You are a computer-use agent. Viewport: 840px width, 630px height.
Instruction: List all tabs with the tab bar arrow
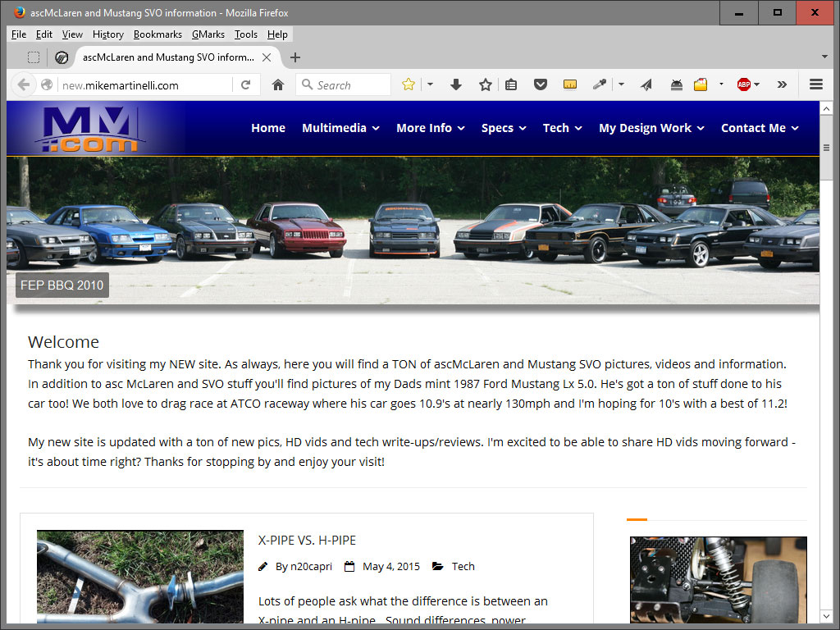click(825, 57)
